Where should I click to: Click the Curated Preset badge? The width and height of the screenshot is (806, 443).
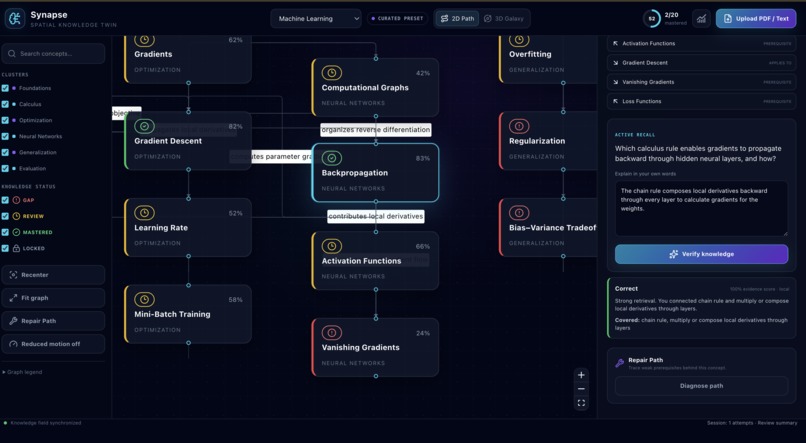pyautogui.click(x=397, y=19)
